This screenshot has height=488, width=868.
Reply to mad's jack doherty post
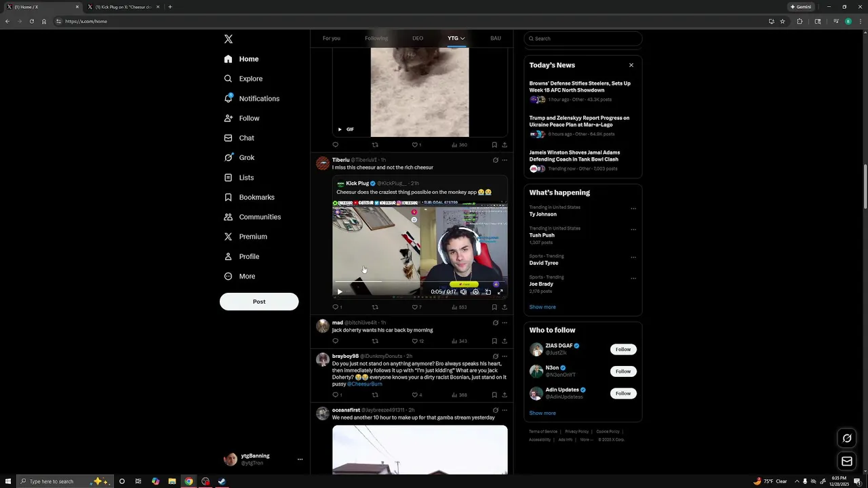point(335,341)
